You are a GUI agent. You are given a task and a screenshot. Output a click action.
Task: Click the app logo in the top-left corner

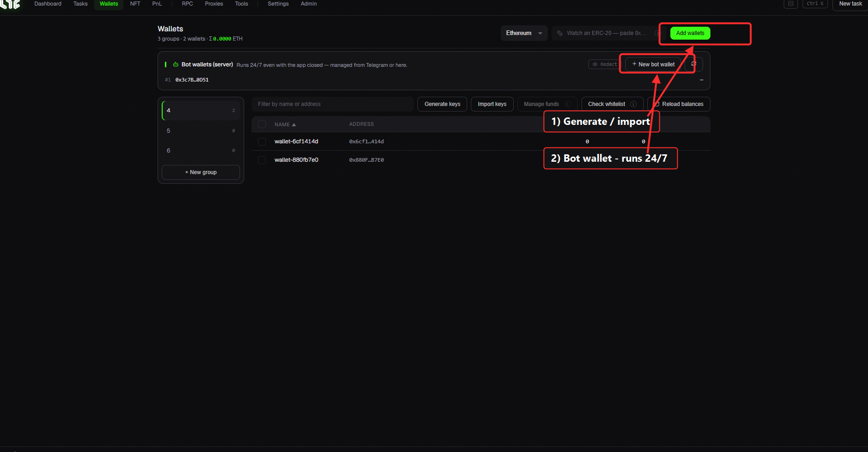pos(10,4)
